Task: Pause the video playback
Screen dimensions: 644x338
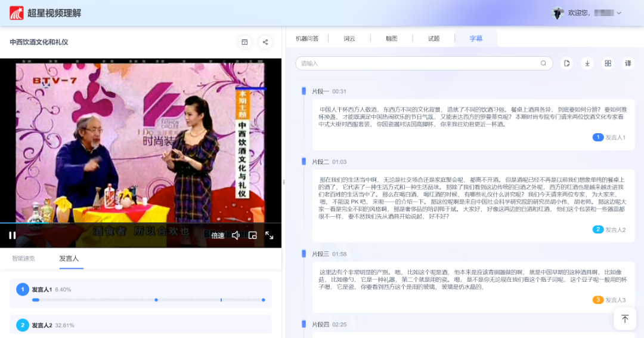Action: [x=12, y=235]
